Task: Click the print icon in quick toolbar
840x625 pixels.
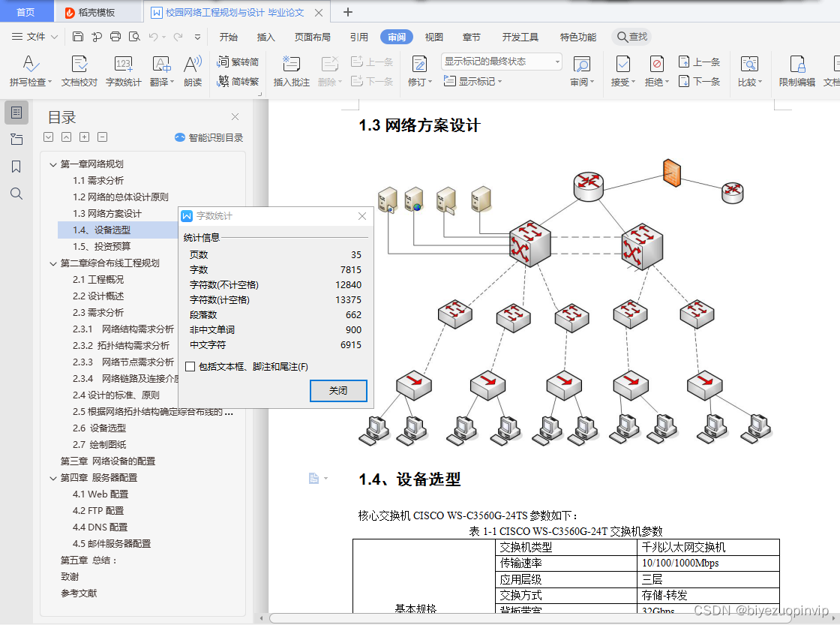Action: point(115,37)
